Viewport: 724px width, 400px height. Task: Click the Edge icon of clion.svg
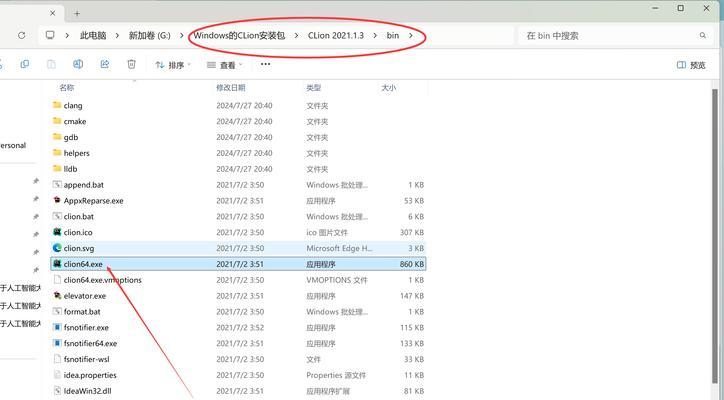(x=57, y=248)
